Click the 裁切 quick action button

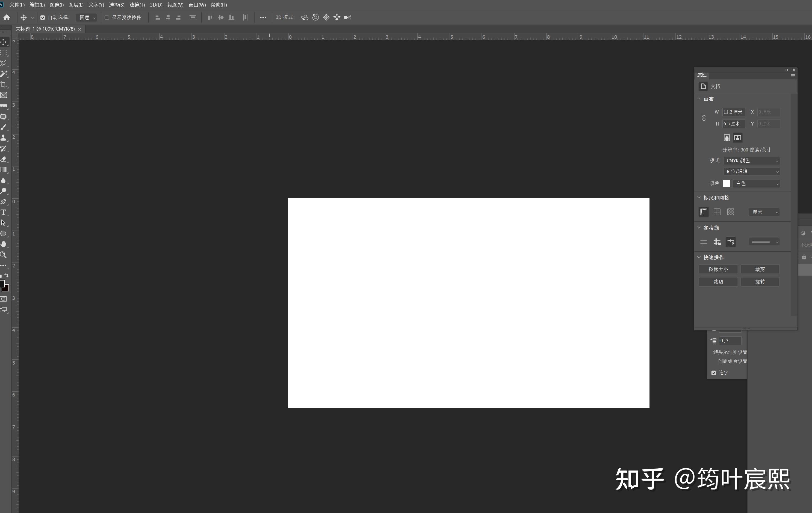coord(718,282)
